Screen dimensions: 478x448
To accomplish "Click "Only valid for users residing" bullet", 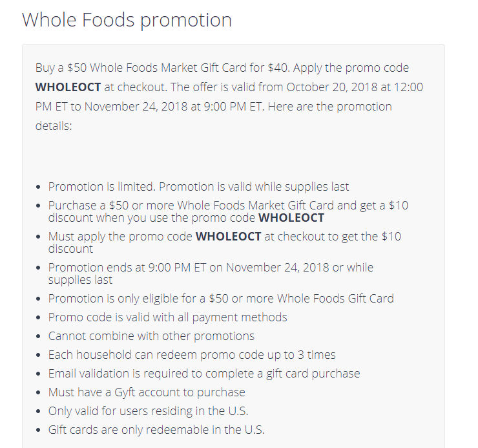I will click(x=148, y=411).
